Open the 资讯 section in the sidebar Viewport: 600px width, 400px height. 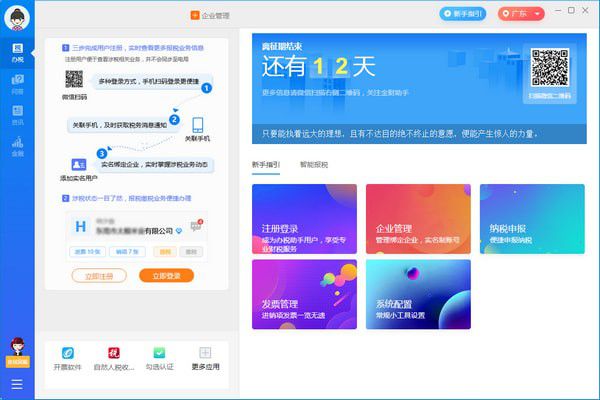pyautogui.click(x=17, y=115)
